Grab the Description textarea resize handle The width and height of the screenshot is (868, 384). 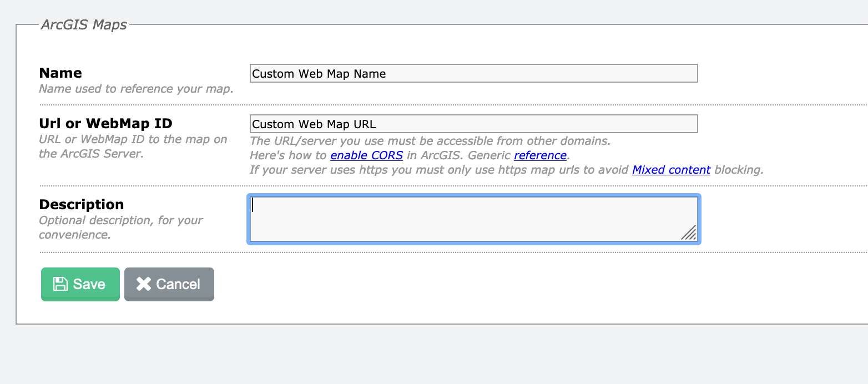(689, 233)
